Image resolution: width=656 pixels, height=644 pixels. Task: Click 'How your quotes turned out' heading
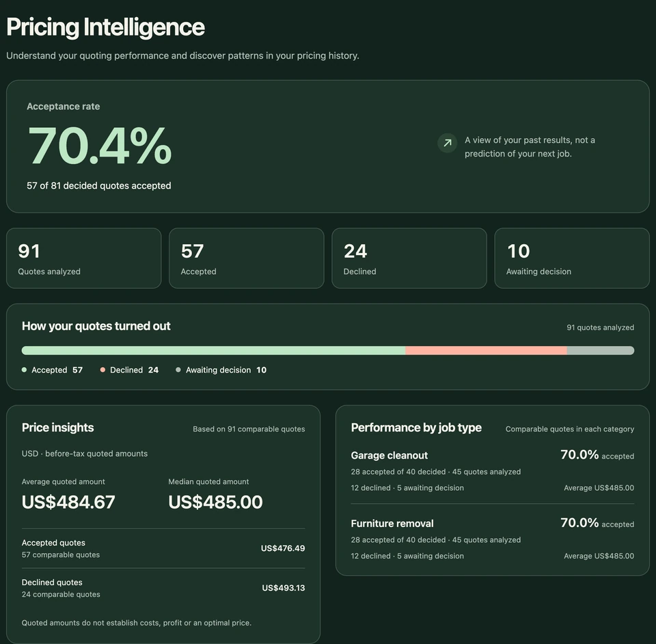[96, 326]
